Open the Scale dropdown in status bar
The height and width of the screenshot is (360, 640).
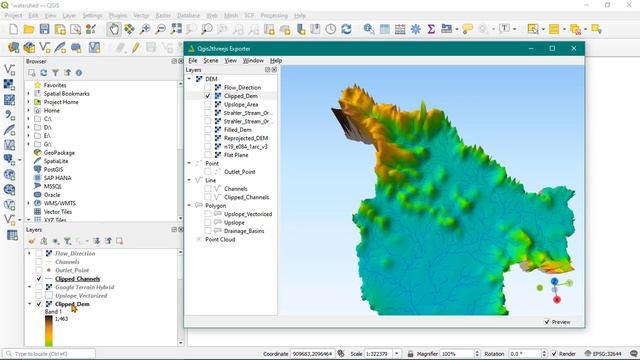[396, 354]
